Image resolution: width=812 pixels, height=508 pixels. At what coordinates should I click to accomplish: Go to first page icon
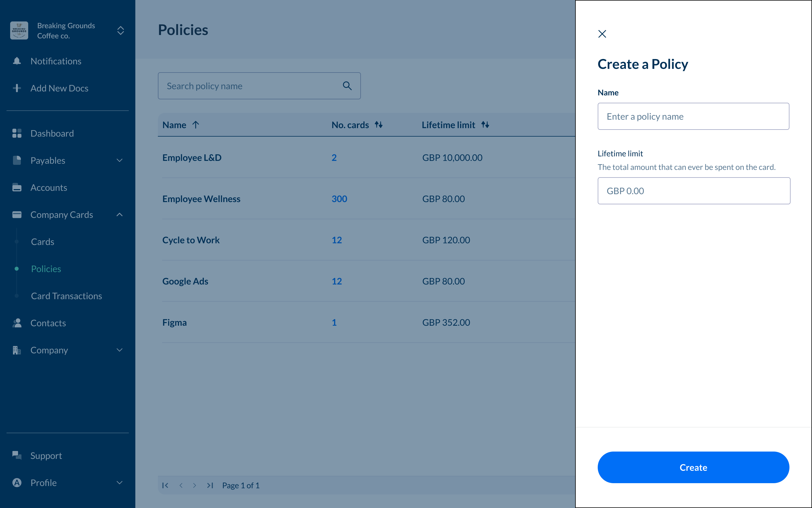point(165,485)
